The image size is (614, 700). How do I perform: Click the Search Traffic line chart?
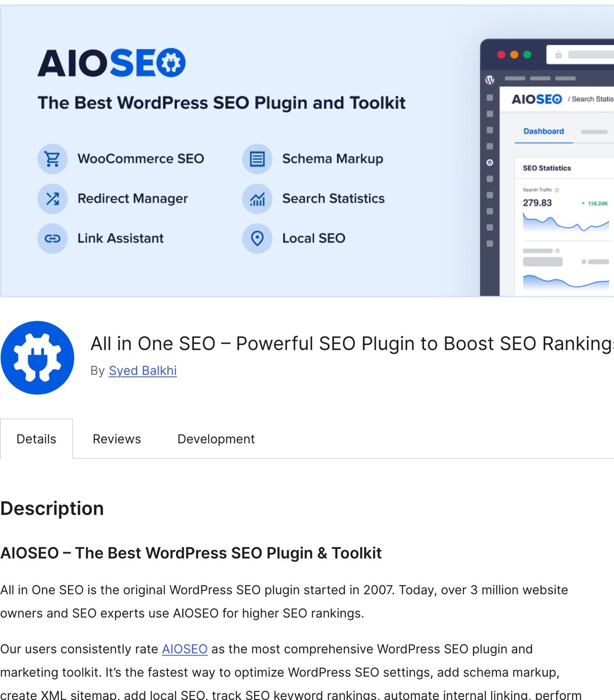[x=566, y=223]
